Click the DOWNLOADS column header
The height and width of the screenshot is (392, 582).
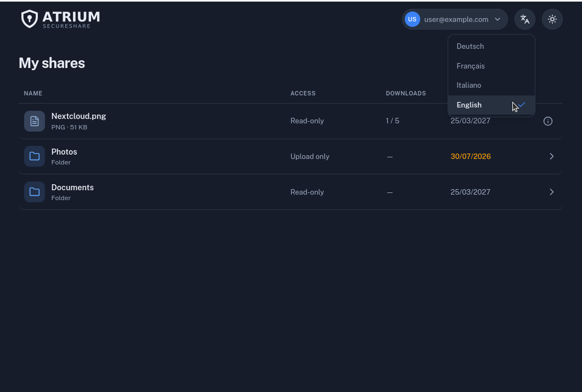[406, 93]
